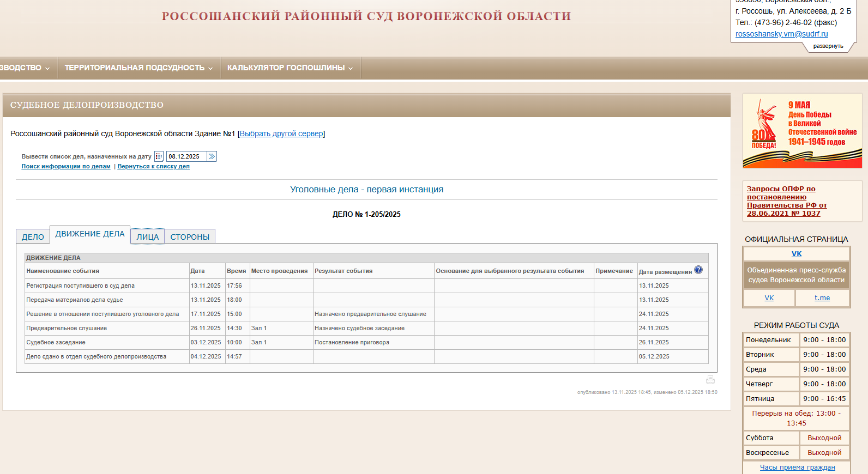The image size is (868, 474).
Task: Open the calendar date picker icon
Action: 159,156
